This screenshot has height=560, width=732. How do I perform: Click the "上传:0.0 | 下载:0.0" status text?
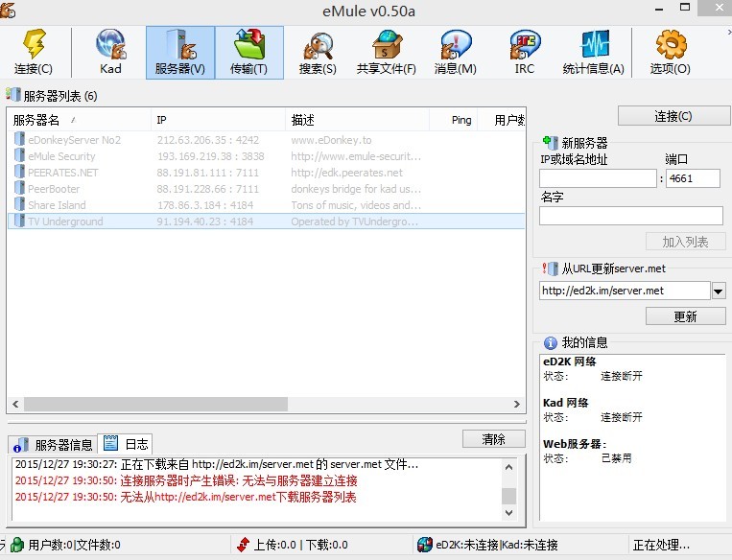[300, 545]
